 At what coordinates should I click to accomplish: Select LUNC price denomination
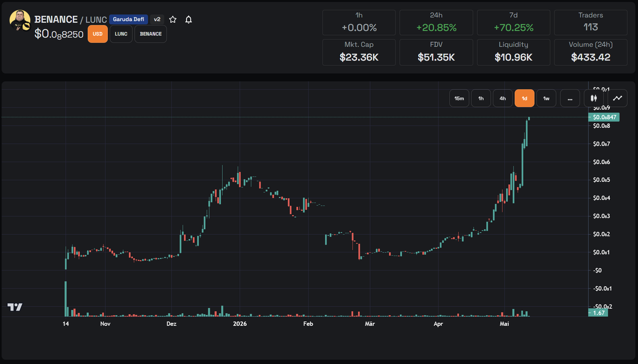[121, 34]
